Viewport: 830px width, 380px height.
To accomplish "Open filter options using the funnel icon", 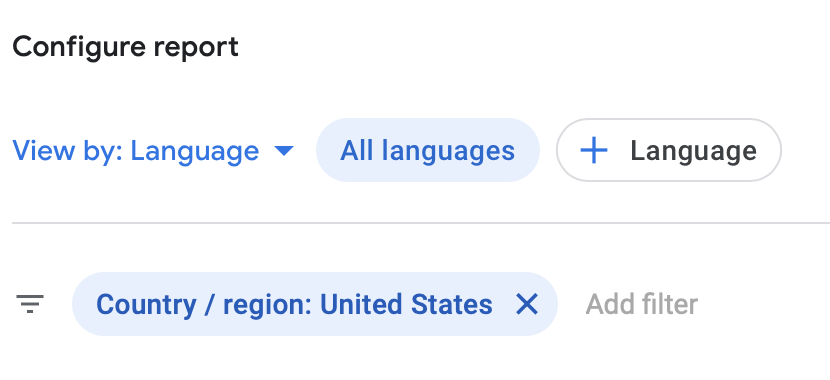I will (30, 304).
